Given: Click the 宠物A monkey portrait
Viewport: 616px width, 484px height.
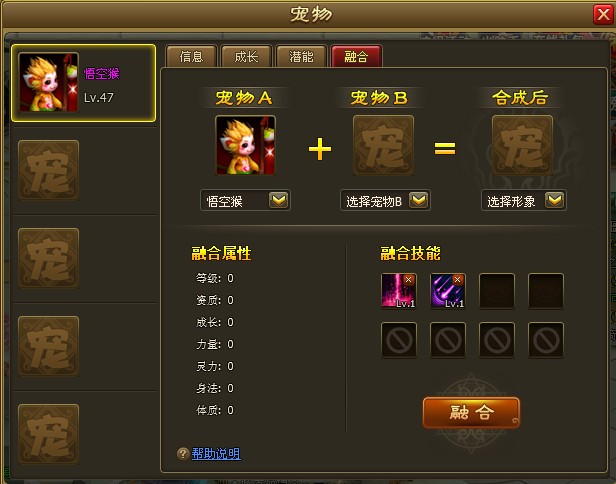Looking at the screenshot, I should [x=245, y=145].
